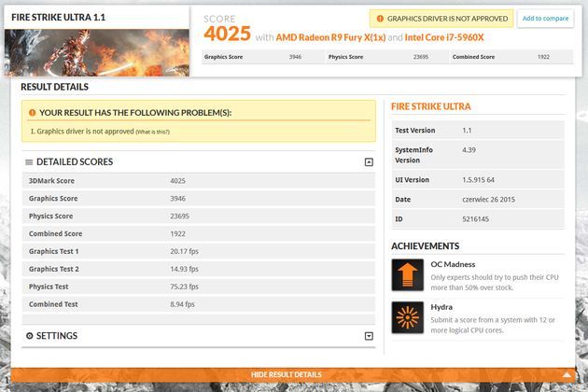Screen dimensions: 588x392
Task: Click the Result Details heading
Action: click(x=55, y=87)
